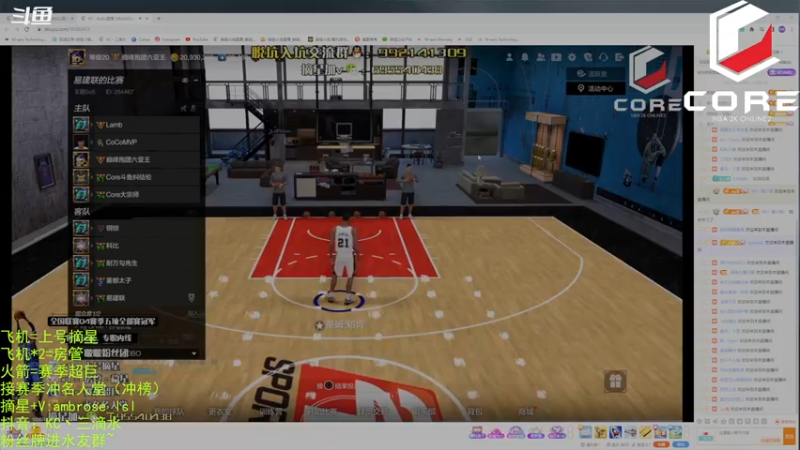Minimize the room panel with dash button
Screen dimensions: 800x450
(196, 80)
